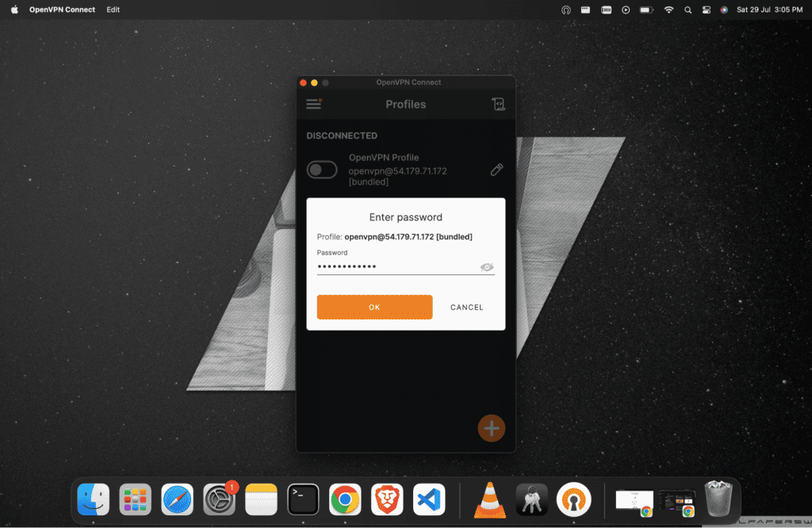Open Visual Studio Code from dock
The height and width of the screenshot is (528, 812).
coord(429,499)
